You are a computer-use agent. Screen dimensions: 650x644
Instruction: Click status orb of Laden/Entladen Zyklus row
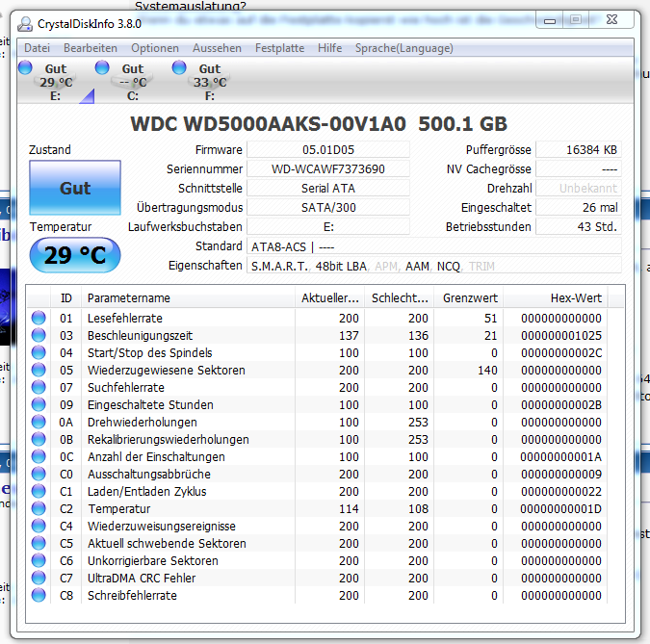tap(39, 491)
